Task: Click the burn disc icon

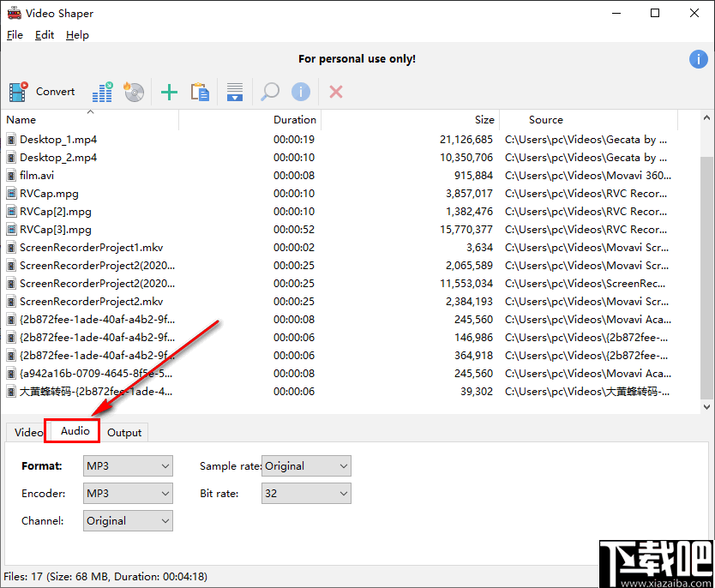Action: pos(134,92)
